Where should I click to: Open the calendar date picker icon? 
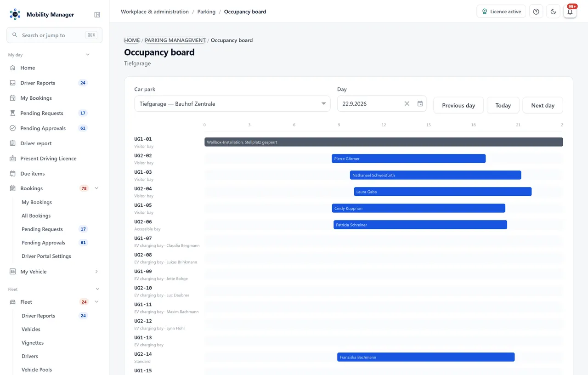[420, 104]
